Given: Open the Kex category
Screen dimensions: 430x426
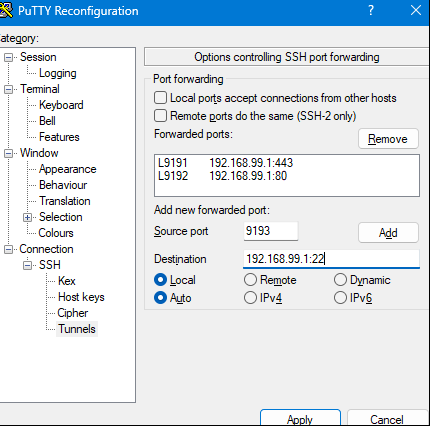Looking at the screenshot, I should pos(67,281).
